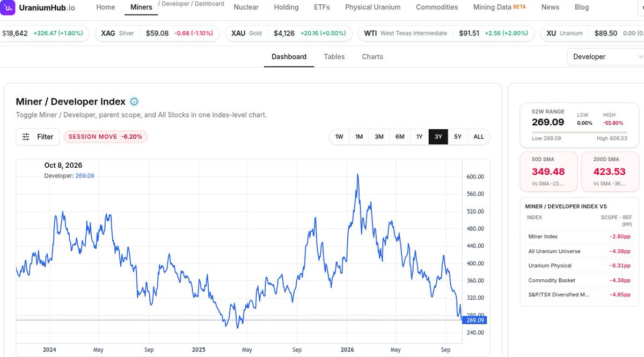The height and width of the screenshot is (357, 644).
Task: Click the 2026 x-axis label
Action: 347,349
